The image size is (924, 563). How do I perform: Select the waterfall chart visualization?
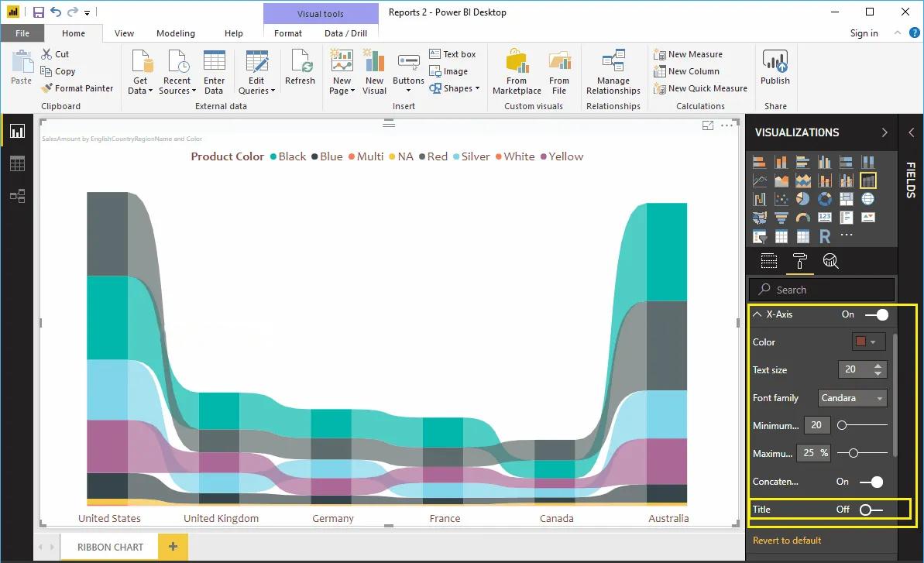coord(760,199)
